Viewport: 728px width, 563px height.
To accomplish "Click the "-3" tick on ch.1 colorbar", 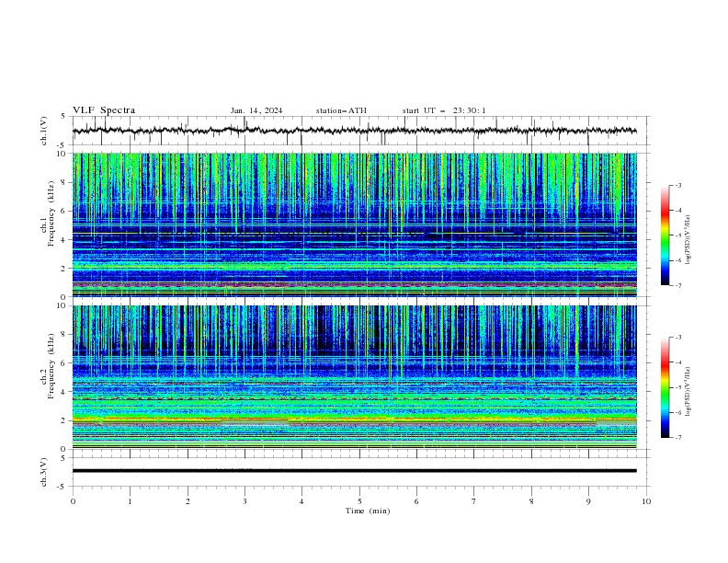I will point(678,185).
